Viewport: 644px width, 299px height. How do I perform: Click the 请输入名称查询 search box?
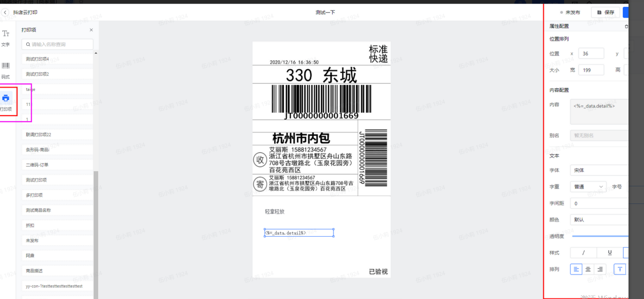click(x=57, y=44)
